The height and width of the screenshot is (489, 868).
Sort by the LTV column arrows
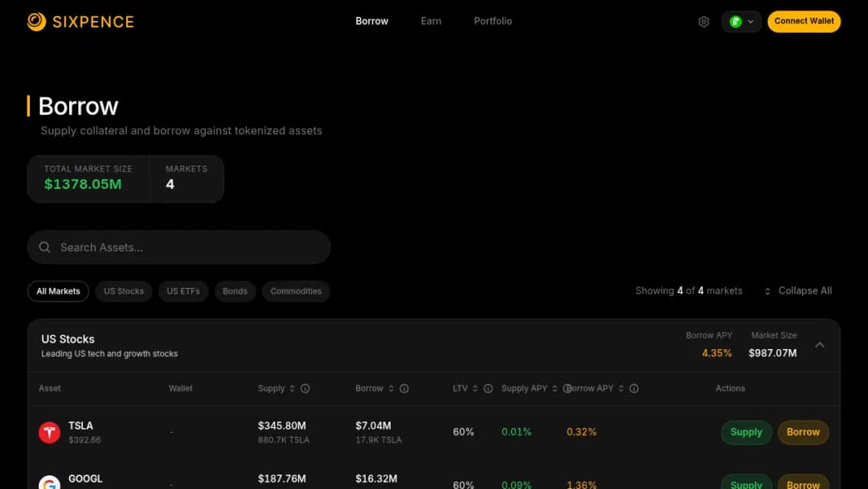tap(475, 388)
